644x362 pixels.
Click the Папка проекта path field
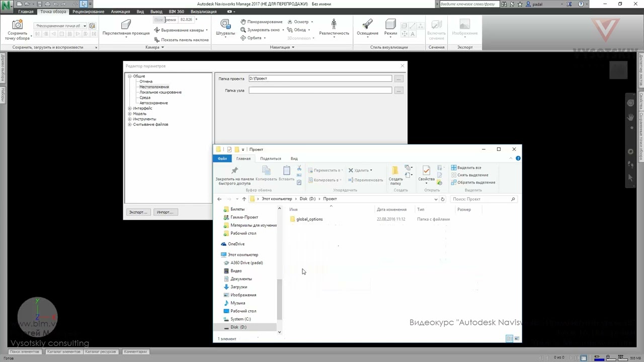tap(320, 78)
